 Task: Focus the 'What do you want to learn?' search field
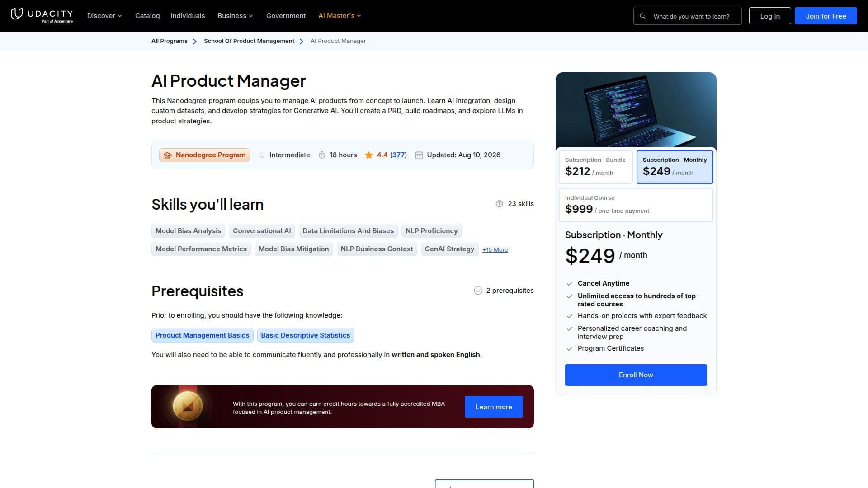[687, 16]
